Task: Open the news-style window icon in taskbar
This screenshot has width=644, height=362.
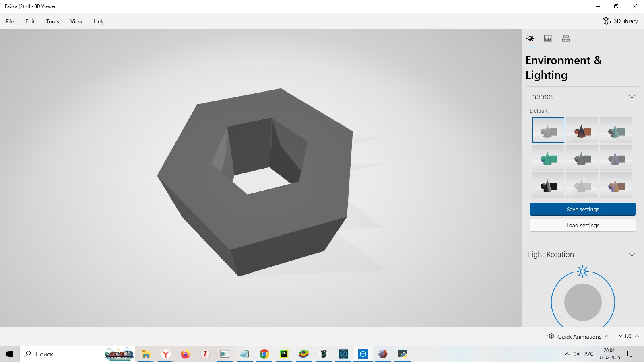Action: point(225,354)
